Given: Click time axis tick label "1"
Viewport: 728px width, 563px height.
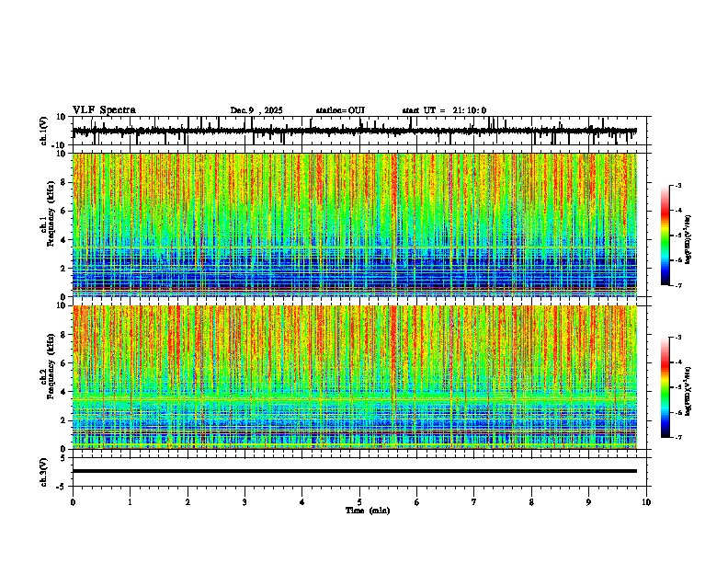Looking at the screenshot, I should [x=130, y=502].
